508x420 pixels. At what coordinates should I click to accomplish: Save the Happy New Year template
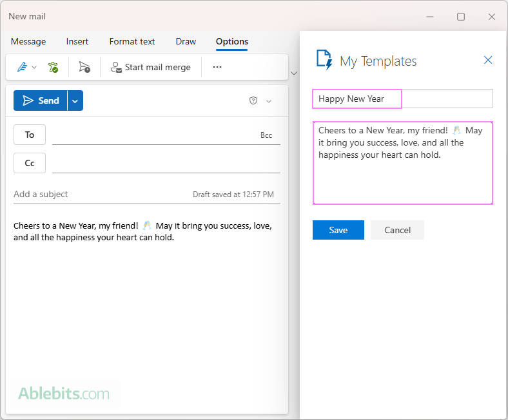click(x=338, y=230)
